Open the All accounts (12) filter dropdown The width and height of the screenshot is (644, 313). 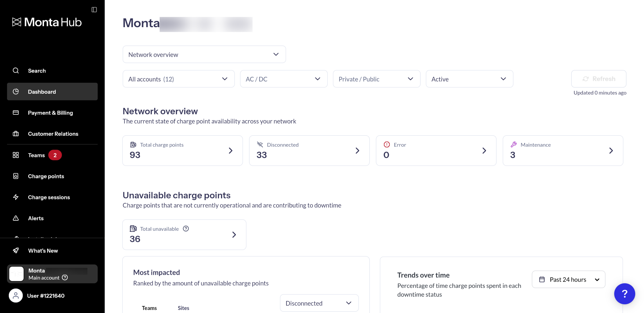178,79
